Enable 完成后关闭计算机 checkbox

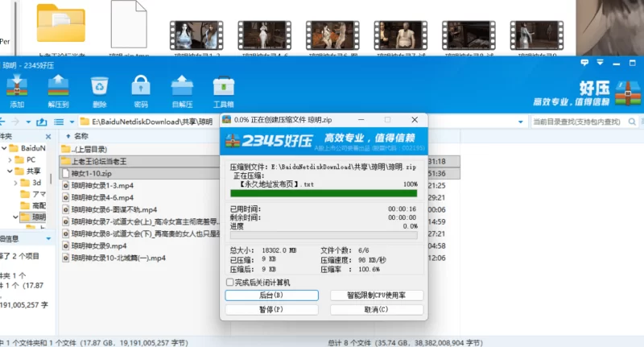click(229, 283)
